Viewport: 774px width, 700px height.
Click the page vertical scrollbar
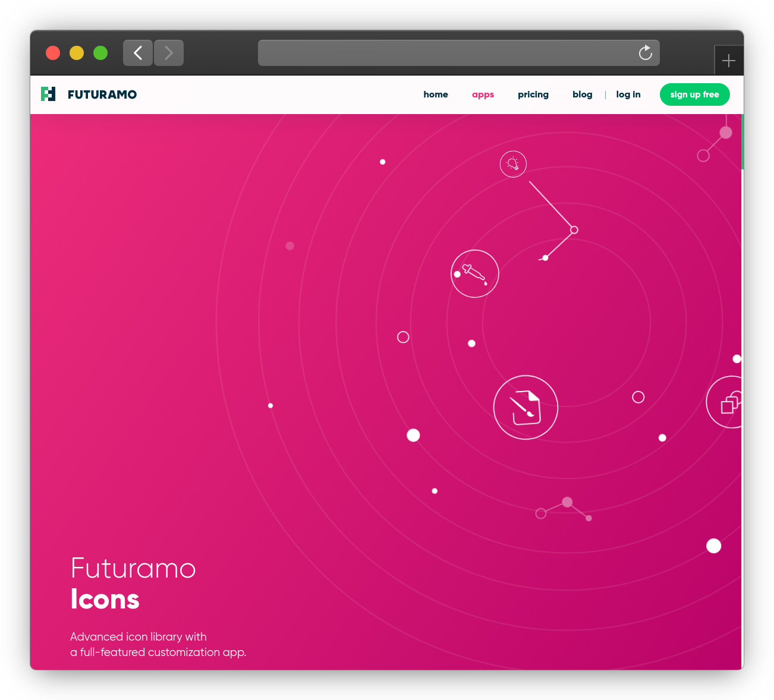[x=742, y=142]
